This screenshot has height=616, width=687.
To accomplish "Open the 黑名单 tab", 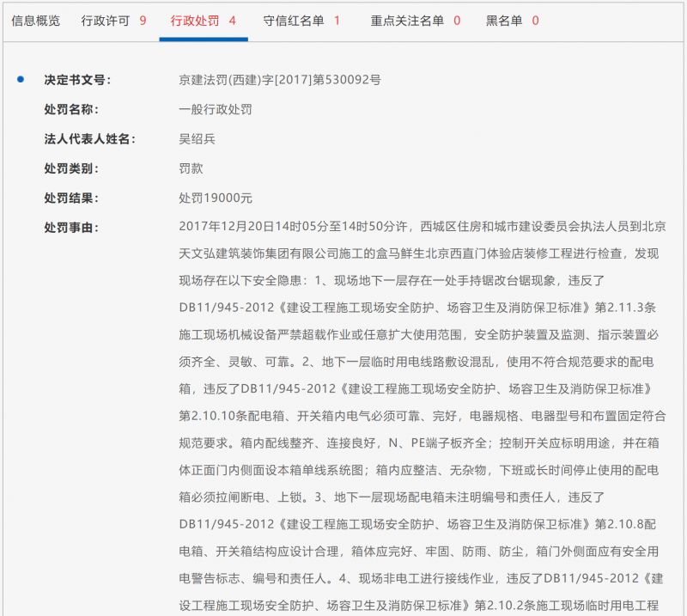I will point(512,21).
